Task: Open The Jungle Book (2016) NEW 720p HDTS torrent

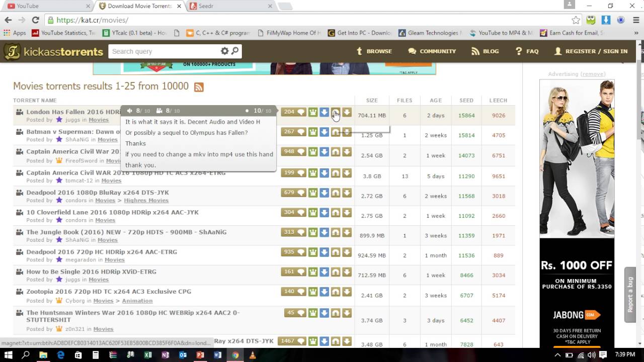Action: pyautogui.click(x=126, y=232)
